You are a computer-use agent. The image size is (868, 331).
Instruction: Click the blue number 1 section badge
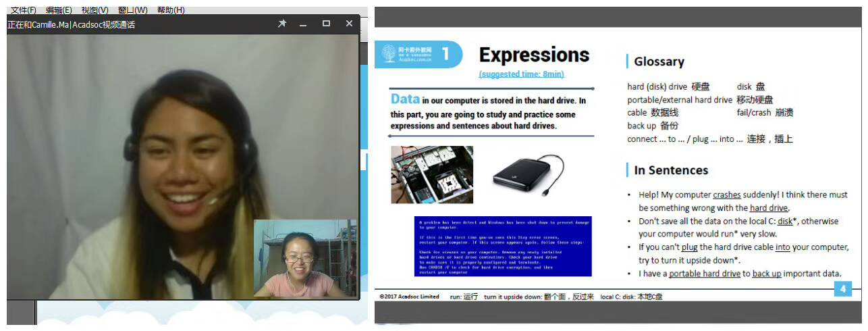coord(445,54)
